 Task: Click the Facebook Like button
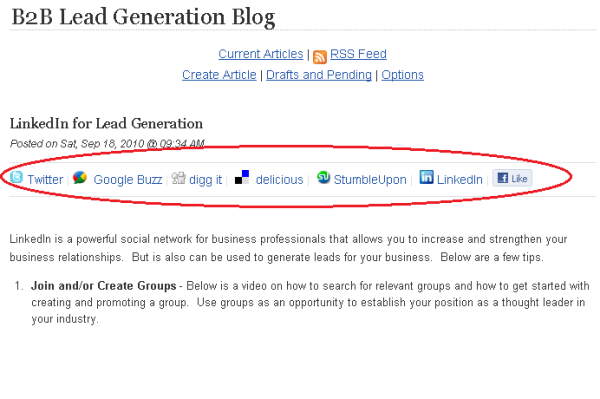[512, 178]
